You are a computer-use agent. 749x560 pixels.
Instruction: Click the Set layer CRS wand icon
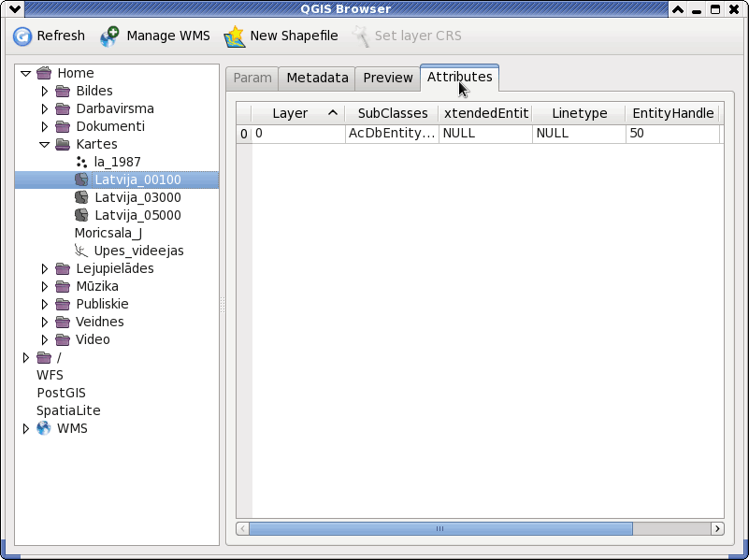pos(361,36)
